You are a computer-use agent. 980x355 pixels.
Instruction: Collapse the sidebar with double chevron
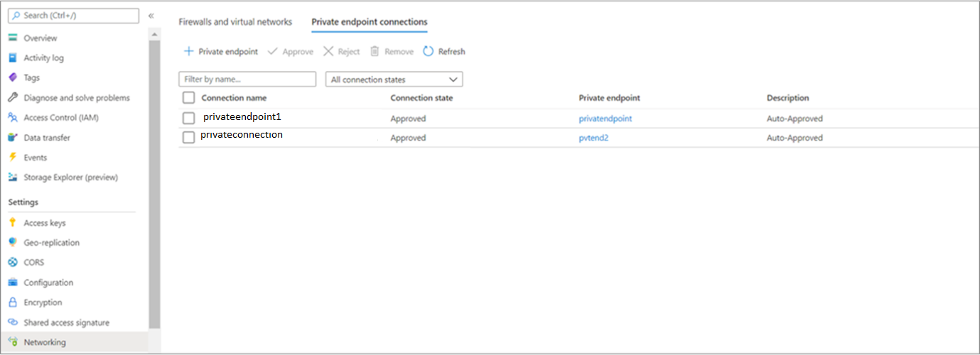151,16
